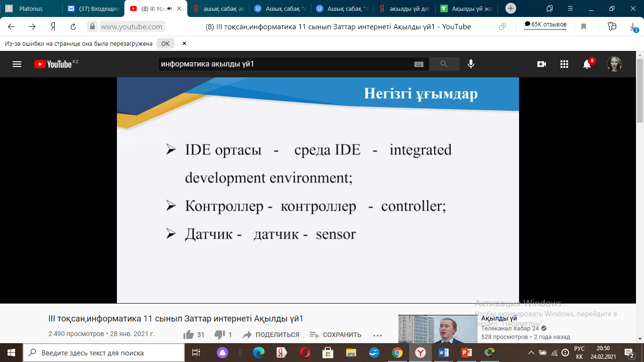This screenshot has height=362, width=644.
Task: Open the 65K отзывов site reviews
Action: (x=545, y=25)
